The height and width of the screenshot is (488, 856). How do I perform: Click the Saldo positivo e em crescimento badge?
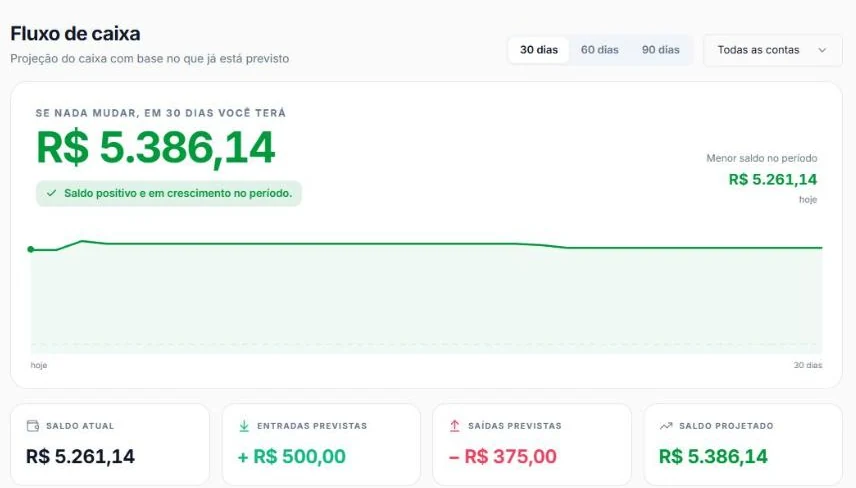pyautogui.click(x=169, y=193)
